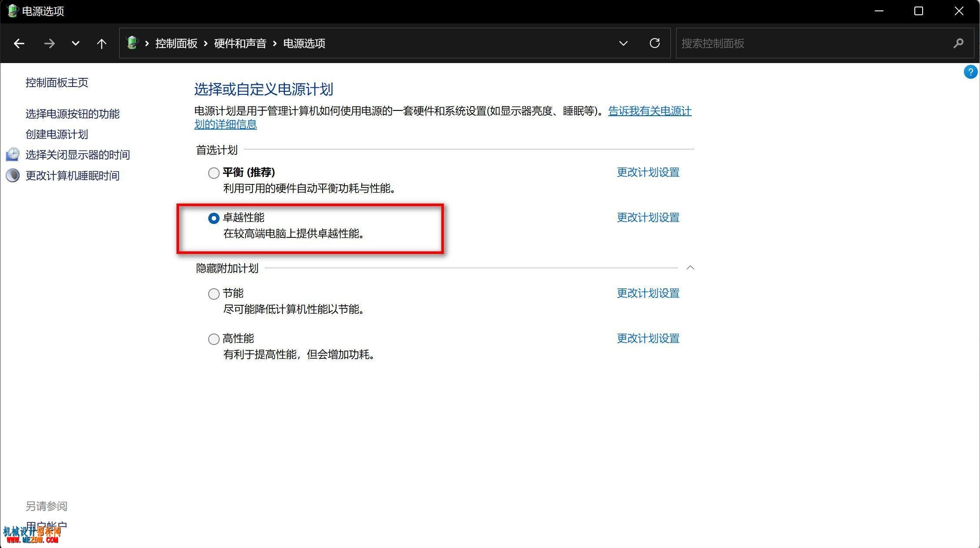Go up one level with up arrow
The height and width of the screenshot is (548, 980).
(101, 43)
